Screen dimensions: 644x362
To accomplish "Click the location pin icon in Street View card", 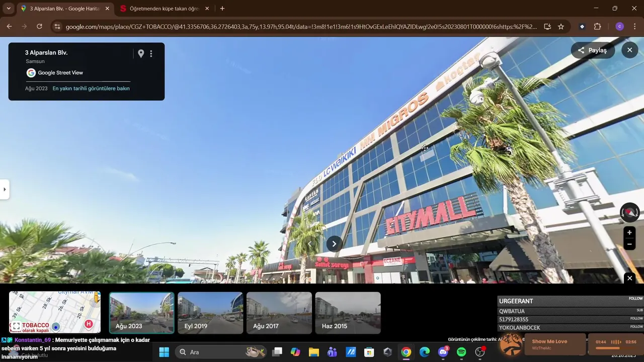I will click(141, 54).
